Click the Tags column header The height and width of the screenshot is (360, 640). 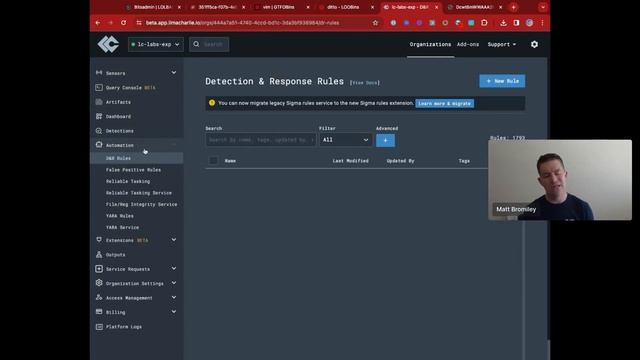pos(464,161)
